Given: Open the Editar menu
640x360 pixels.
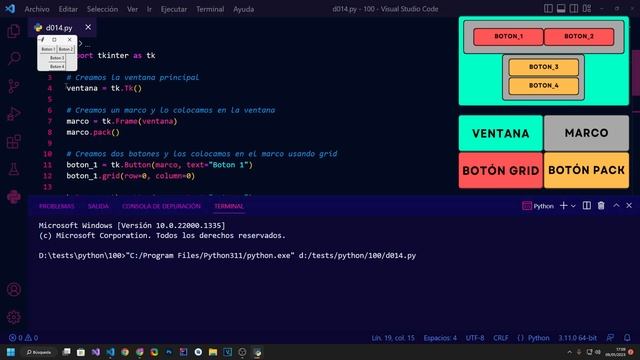Looking at the screenshot, I should 68,9.
